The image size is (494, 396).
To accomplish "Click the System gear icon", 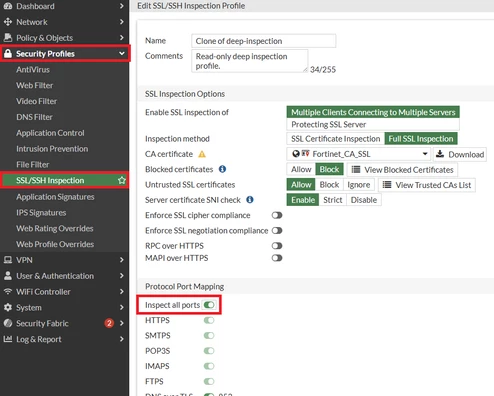I will 8,307.
